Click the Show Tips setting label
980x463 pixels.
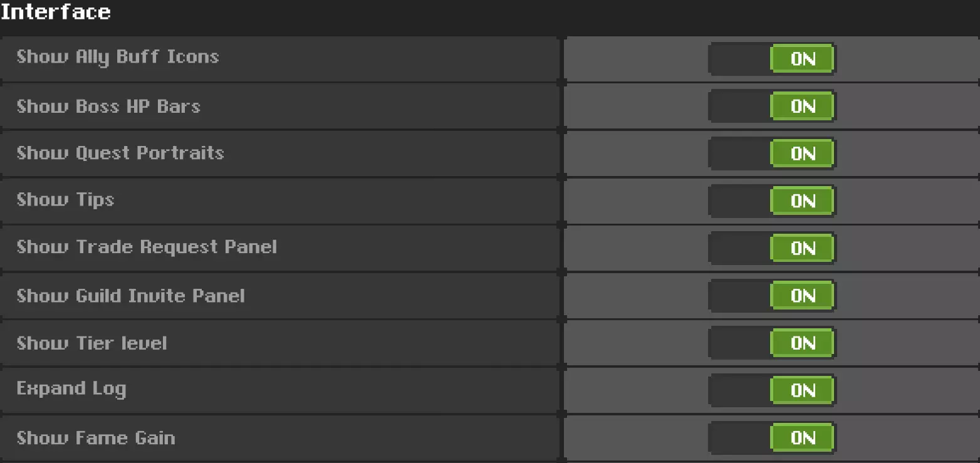click(65, 200)
